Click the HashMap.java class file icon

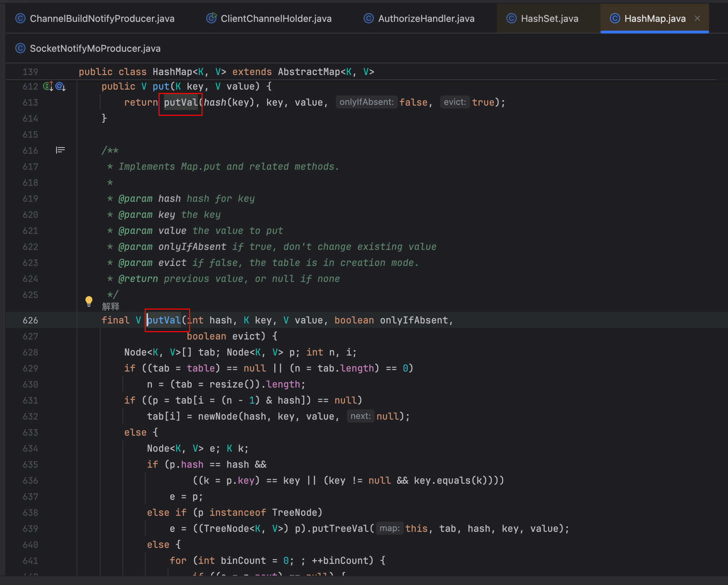pyautogui.click(x=615, y=18)
